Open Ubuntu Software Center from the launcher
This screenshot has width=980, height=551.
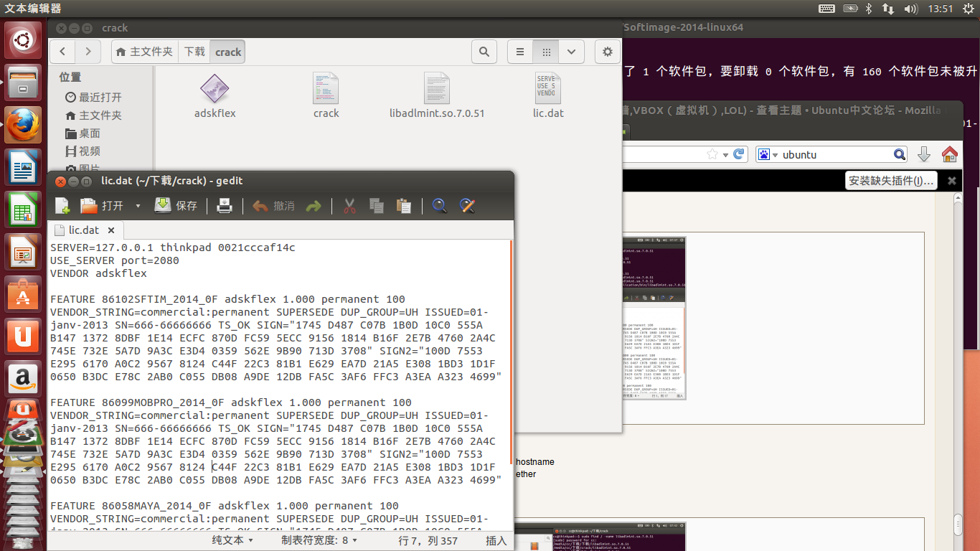23,294
